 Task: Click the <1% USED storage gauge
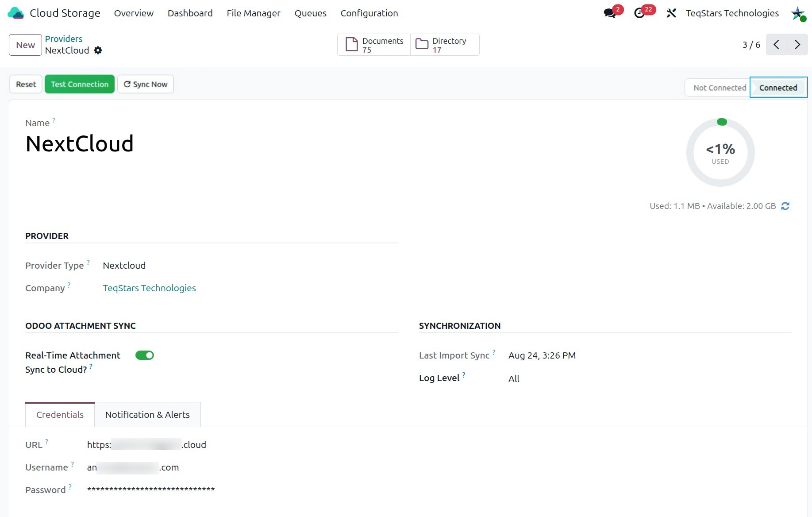[x=720, y=152]
